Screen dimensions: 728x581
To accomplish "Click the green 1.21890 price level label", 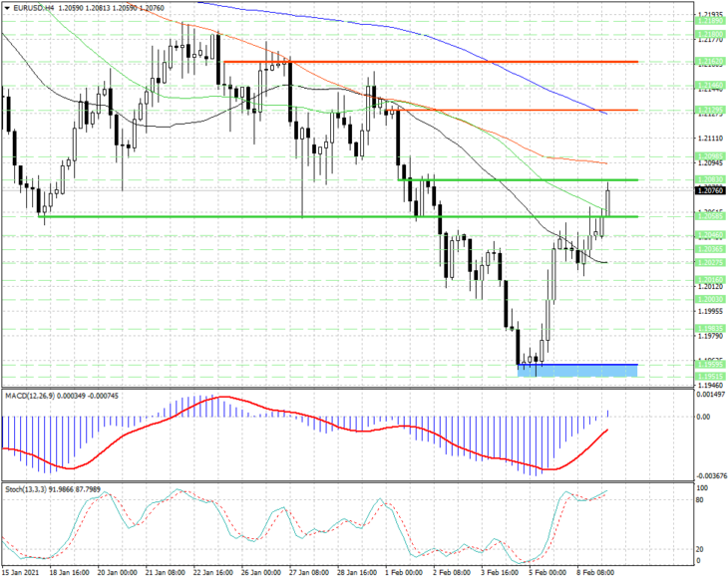I will 710,21.
